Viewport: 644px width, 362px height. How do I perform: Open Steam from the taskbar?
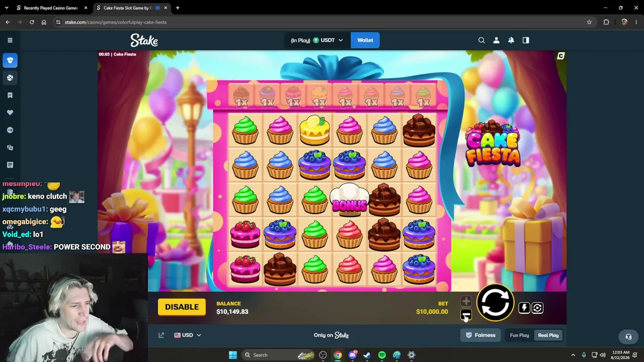click(367, 355)
